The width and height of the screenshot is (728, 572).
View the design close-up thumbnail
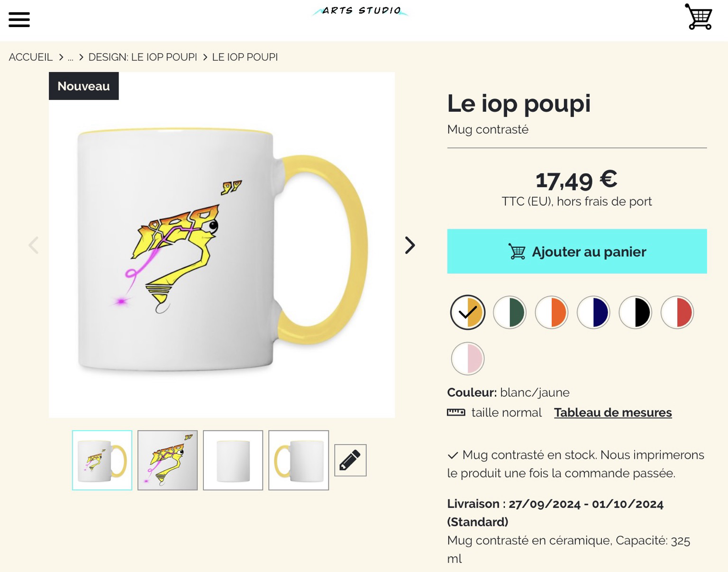[167, 460]
